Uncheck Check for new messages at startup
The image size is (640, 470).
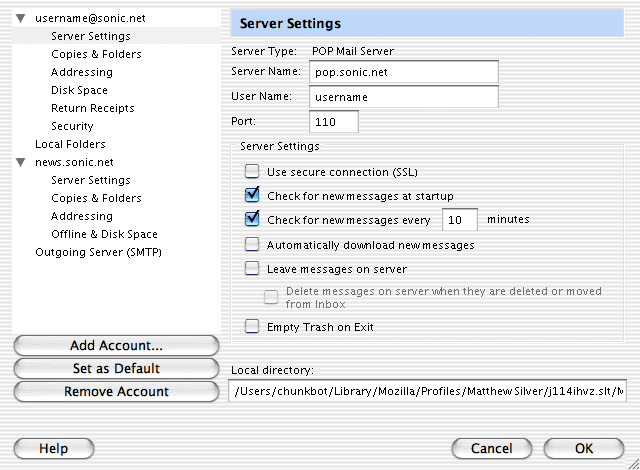[x=252, y=195]
